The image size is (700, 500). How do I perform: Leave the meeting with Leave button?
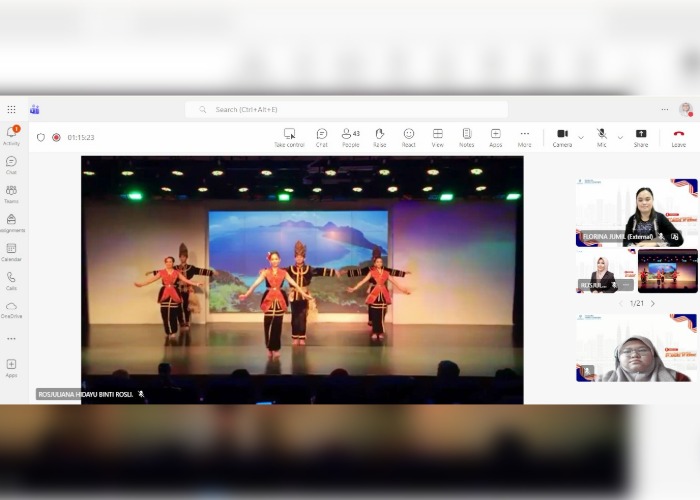tap(679, 137)
